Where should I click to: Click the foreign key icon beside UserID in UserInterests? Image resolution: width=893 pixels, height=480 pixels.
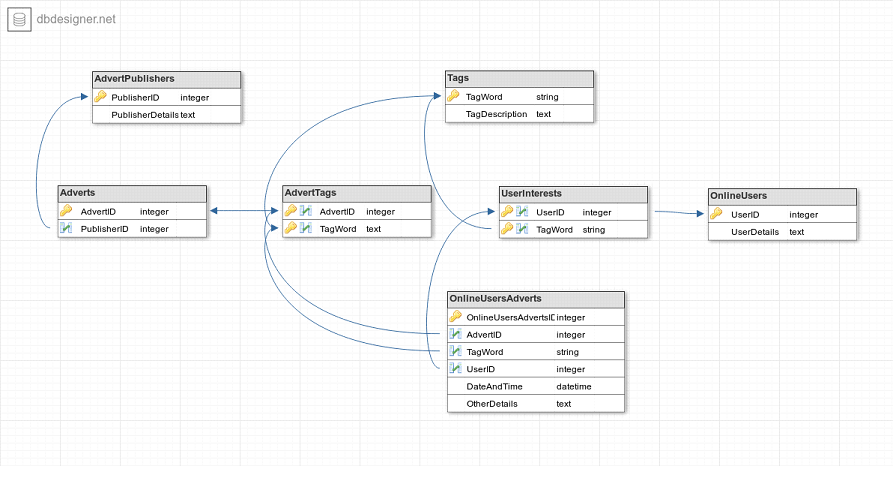[522, 212]
